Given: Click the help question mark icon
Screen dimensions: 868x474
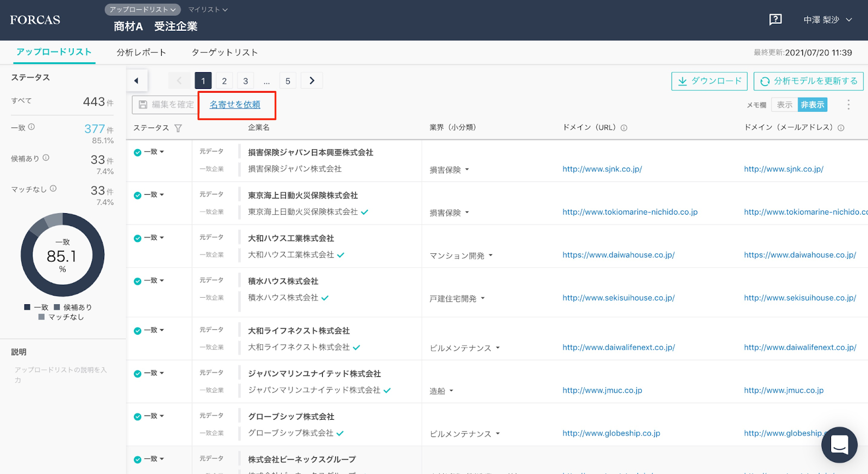Looking at the screenshot, I should click(775, 20).
